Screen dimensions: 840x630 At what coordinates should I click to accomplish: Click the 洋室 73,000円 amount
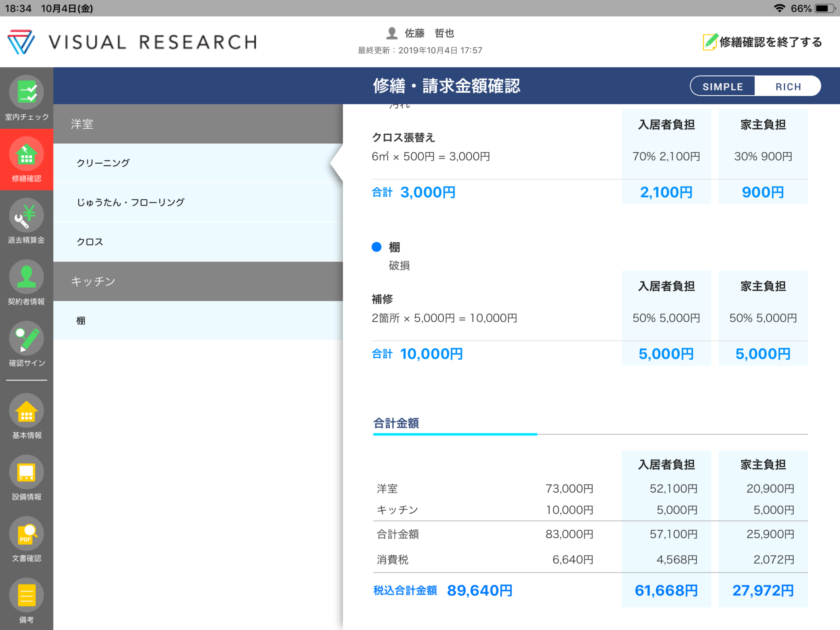[x=569, y=488]
